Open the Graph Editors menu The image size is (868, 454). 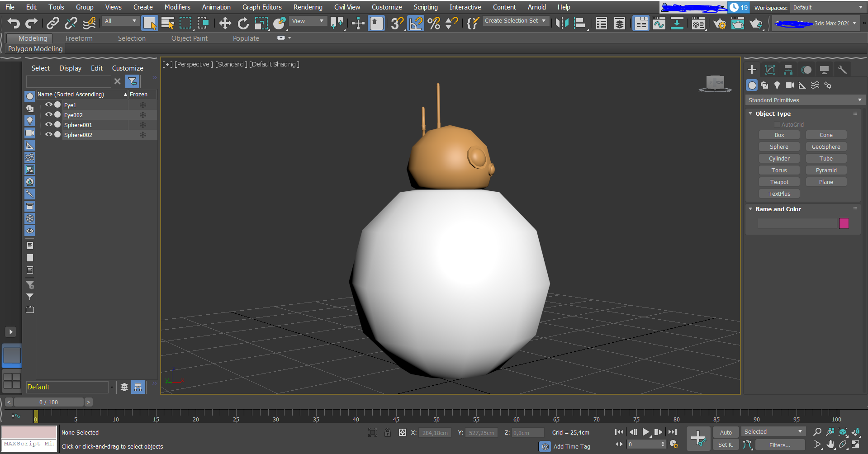(262, 7)
